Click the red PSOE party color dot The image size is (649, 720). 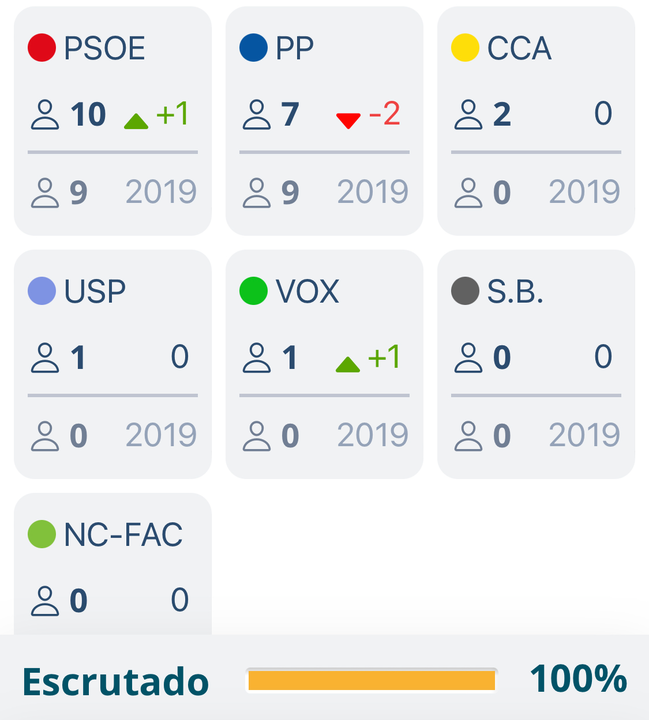(42, 48)
